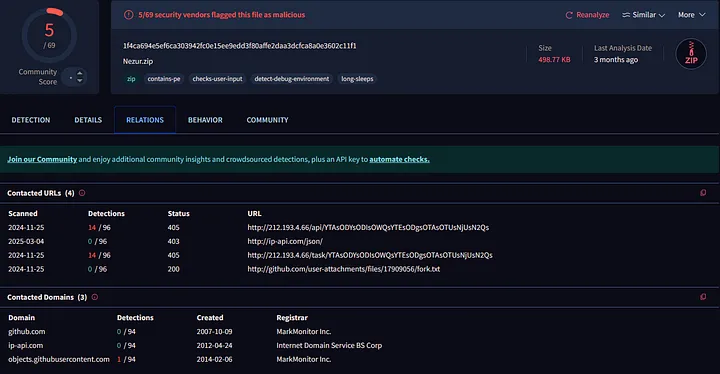Click the 498.77 KB size value
This screenshot has width=720, height=374.
tap(554, 60)
